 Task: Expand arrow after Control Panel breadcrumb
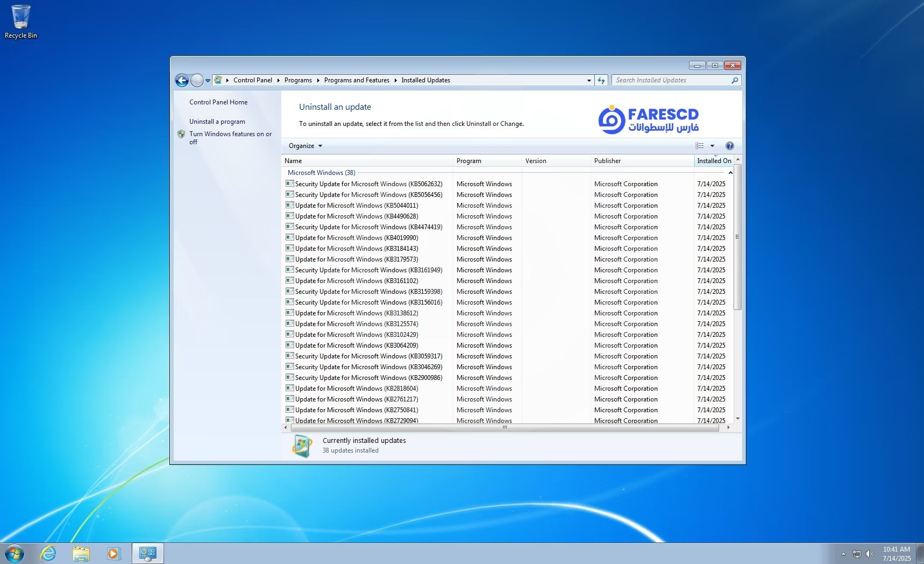click(278, 80)
